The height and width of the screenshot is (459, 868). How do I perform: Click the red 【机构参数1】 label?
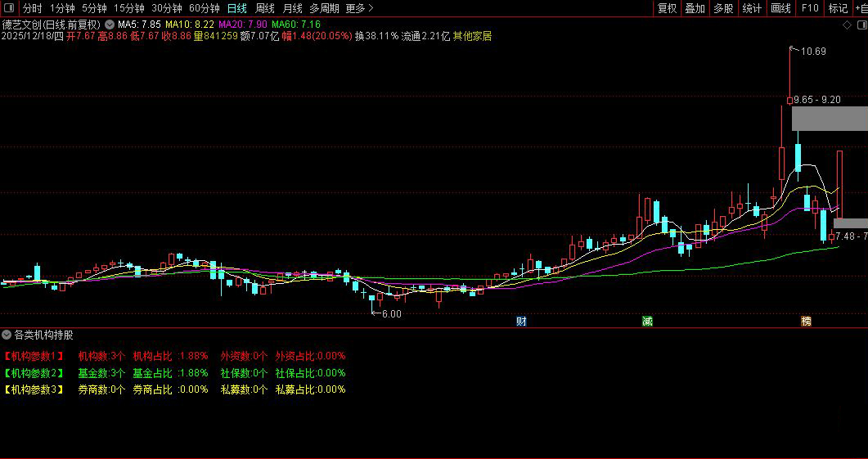[34, 356]
